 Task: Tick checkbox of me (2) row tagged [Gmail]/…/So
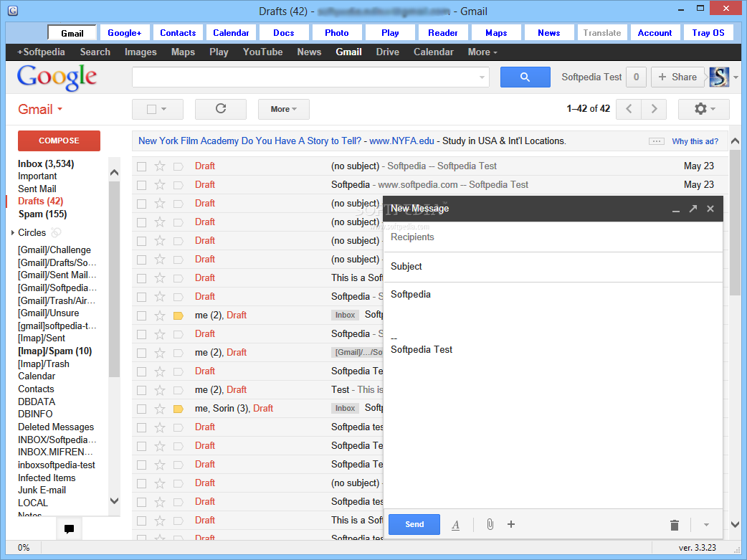tap(141, 353)
